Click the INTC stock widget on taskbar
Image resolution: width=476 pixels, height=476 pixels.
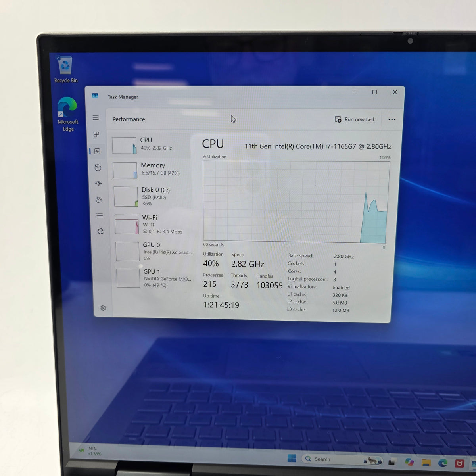91,451
